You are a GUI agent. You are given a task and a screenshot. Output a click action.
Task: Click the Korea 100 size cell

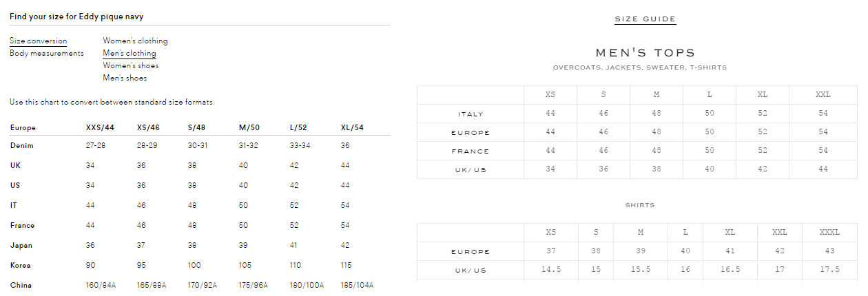(194, 265)
